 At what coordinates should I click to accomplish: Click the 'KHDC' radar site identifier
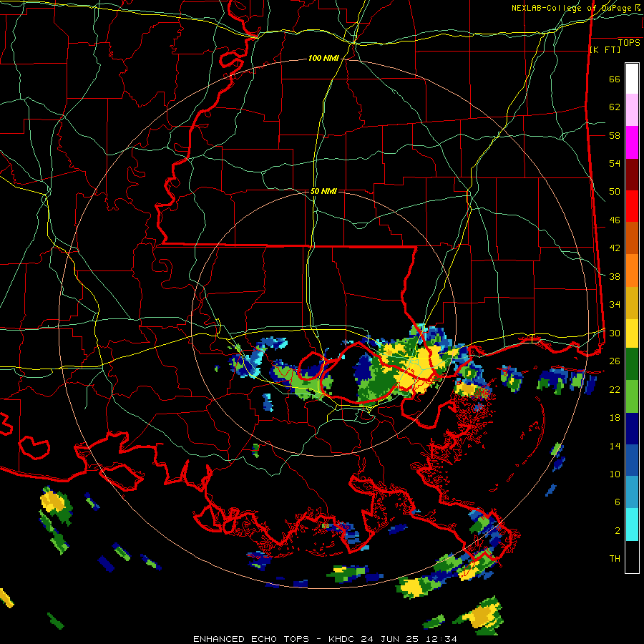point(343,639)
